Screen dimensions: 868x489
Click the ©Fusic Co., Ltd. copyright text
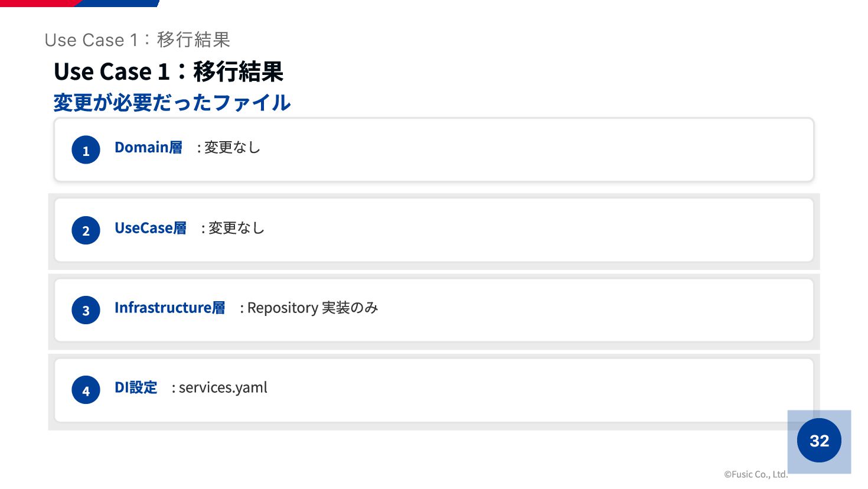point(756,474)
